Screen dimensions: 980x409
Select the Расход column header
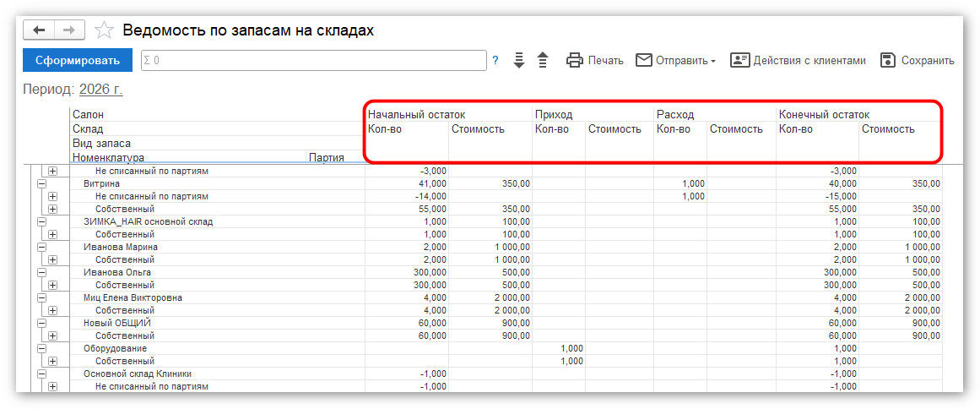714,114
